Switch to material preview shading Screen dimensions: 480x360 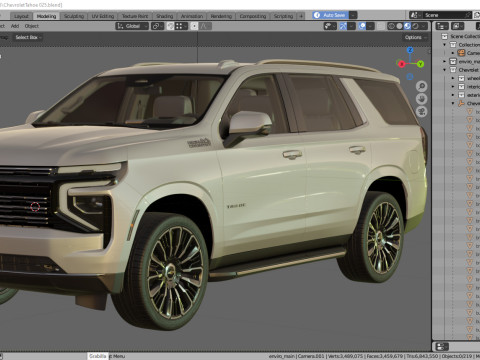[x=407, y=26]
